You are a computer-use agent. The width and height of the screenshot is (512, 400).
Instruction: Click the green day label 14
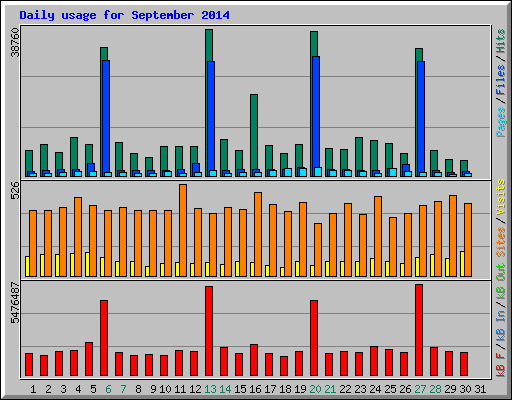click(x=225, y=389)
